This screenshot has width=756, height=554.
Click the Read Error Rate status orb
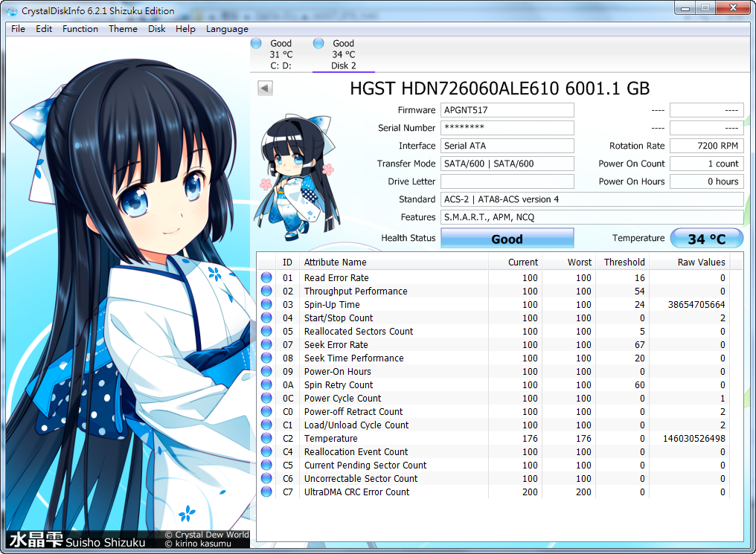pyautogui.click(x=267, y=278)
